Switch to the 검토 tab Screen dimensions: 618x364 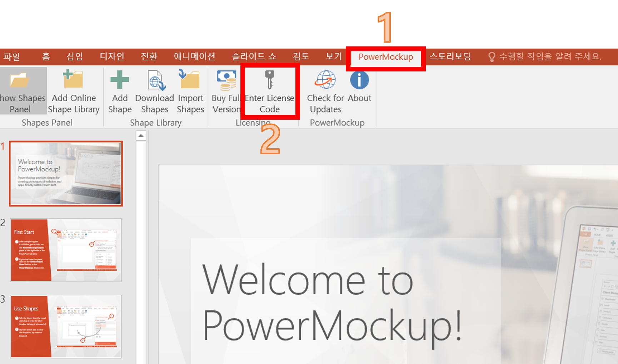(x=301, y=56)
